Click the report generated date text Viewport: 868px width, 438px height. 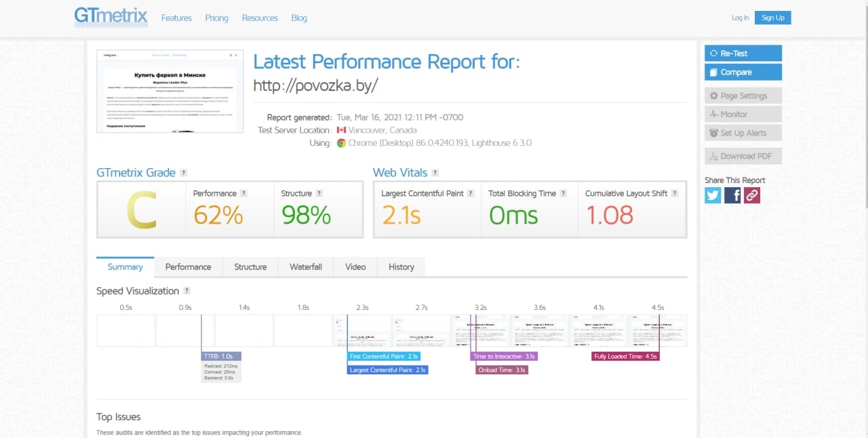point(400,117)
